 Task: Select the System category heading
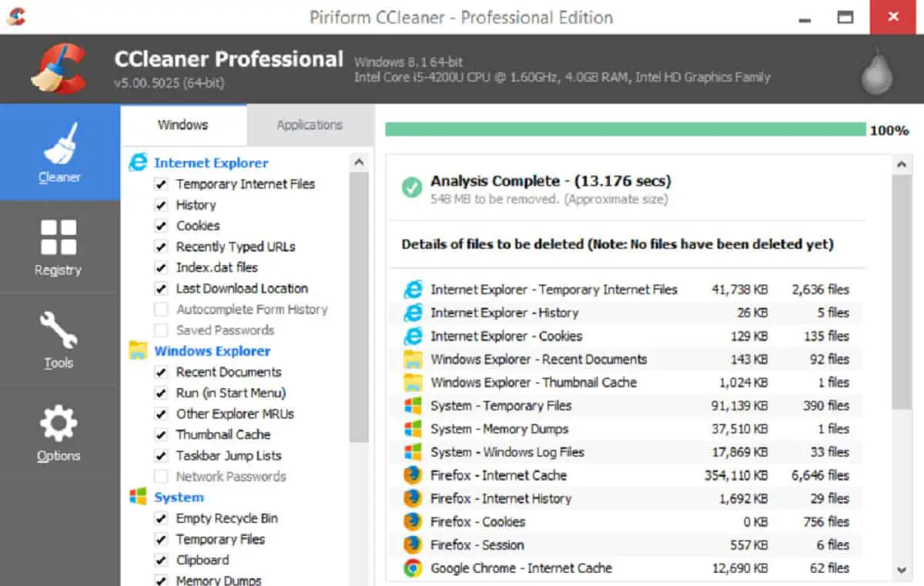click(179, 497)
